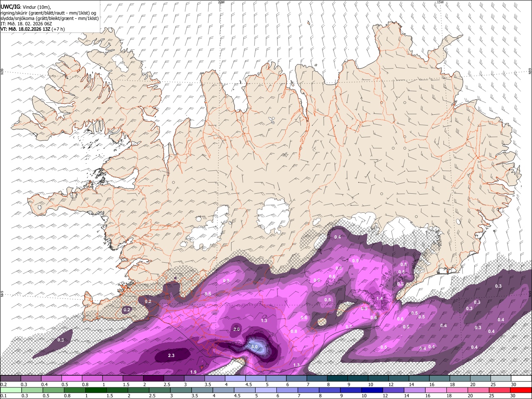This screenshot has width=532, height=399.
Task: Click the 'VT: Mið. 18.02.2026 13Z (+7 h)' line
Action: pos(32,29)
